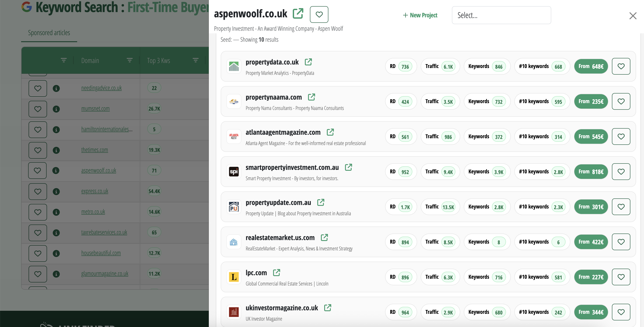Click the From 344€ price button
Screen dimensions: 644x327
tap(591, 312)
